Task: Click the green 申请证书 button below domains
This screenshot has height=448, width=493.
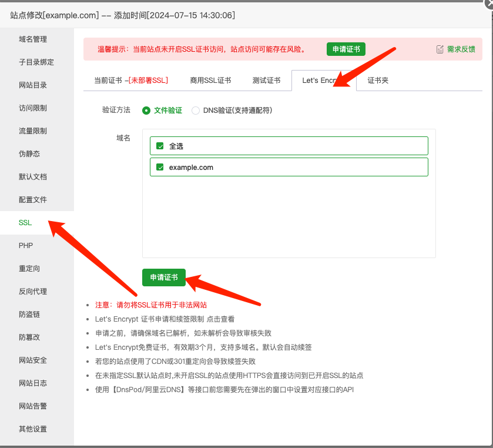Action: [163, 278]
